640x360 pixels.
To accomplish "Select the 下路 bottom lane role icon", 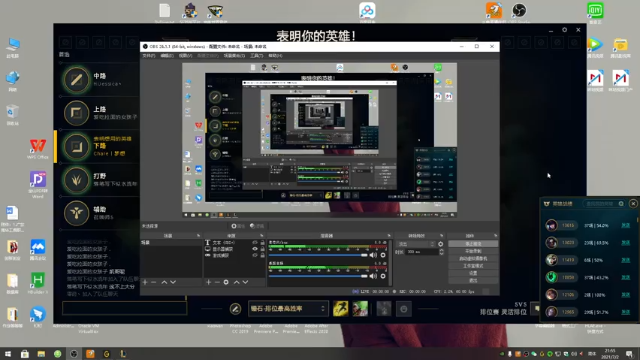I will tap(76, 146).
